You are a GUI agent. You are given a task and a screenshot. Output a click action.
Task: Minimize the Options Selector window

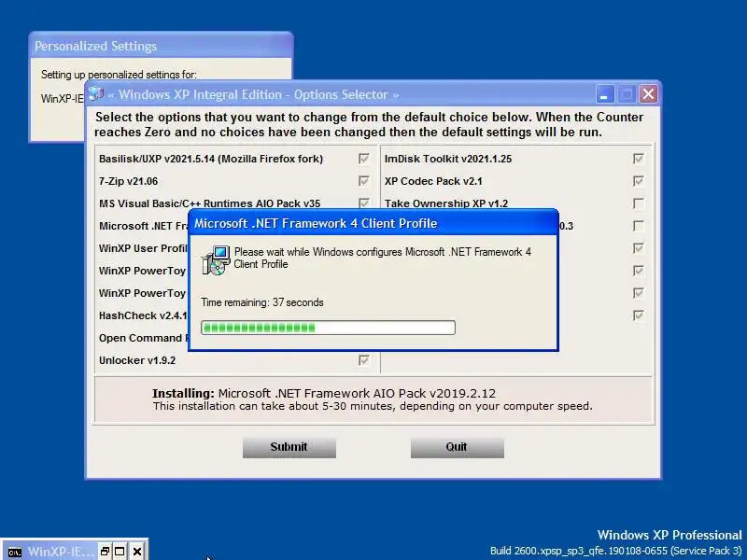[604, 94]
